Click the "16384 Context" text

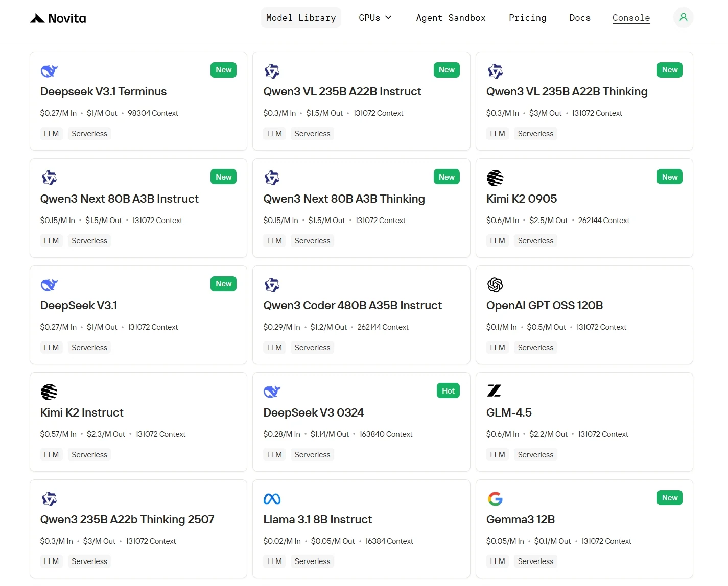(389, 541)
